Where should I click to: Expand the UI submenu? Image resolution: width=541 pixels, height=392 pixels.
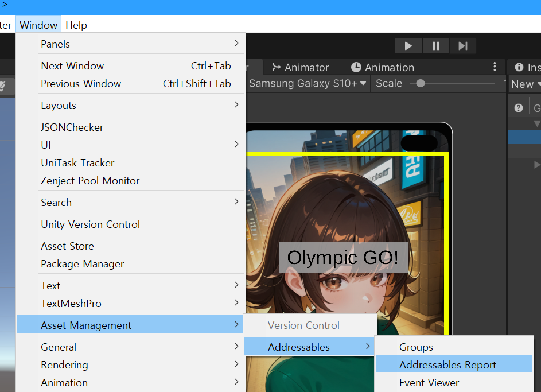coord(131,145)
